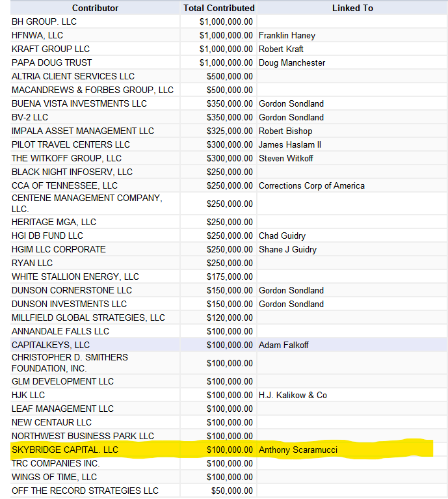The height and width of the screenshot is (499, 448).
Task: Select the PAPA DOUG TRUST row name
Action: (x=95, y=62)
